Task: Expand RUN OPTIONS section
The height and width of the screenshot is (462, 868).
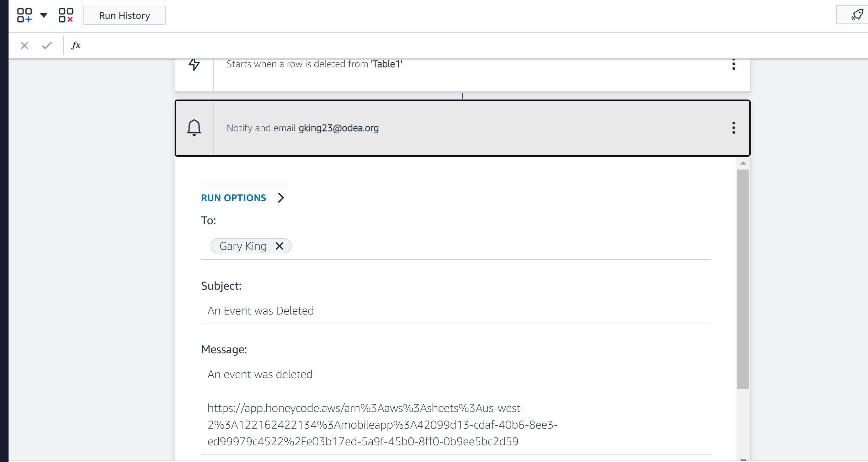Action: (x=234, y=198)
